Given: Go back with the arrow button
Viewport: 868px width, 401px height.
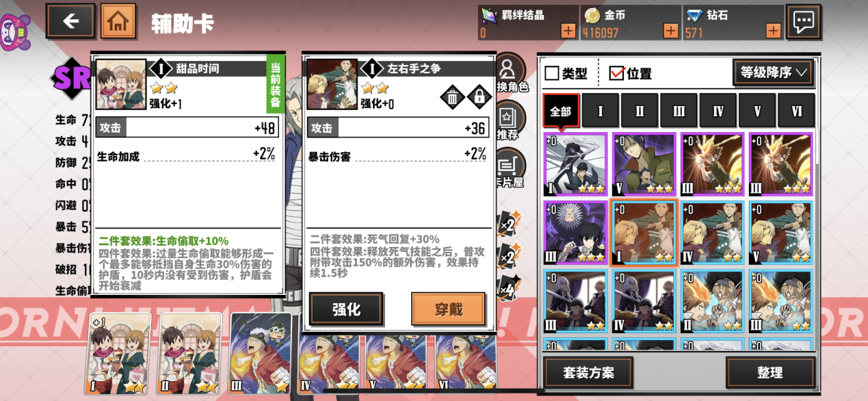Looking at the screenshot, I should (70, 21).
